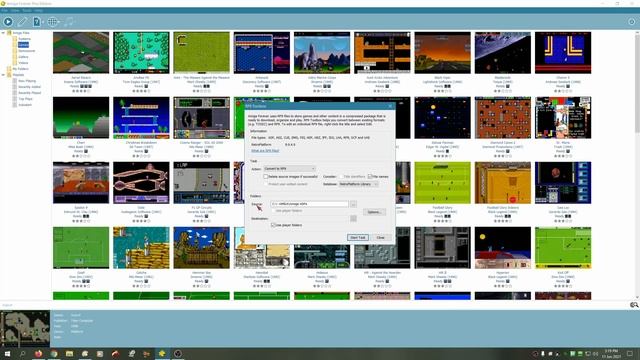The image size is (640, 360).
Task: Open the Database dropdown in RP9 Toolbox
Action: tap(358, 184)
